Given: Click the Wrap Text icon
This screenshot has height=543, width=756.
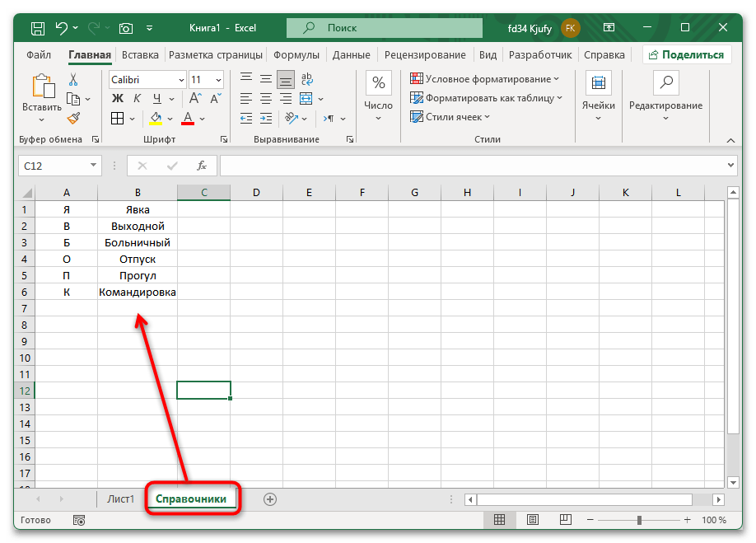Looking at the screenshot, I should tap(306, 80).
